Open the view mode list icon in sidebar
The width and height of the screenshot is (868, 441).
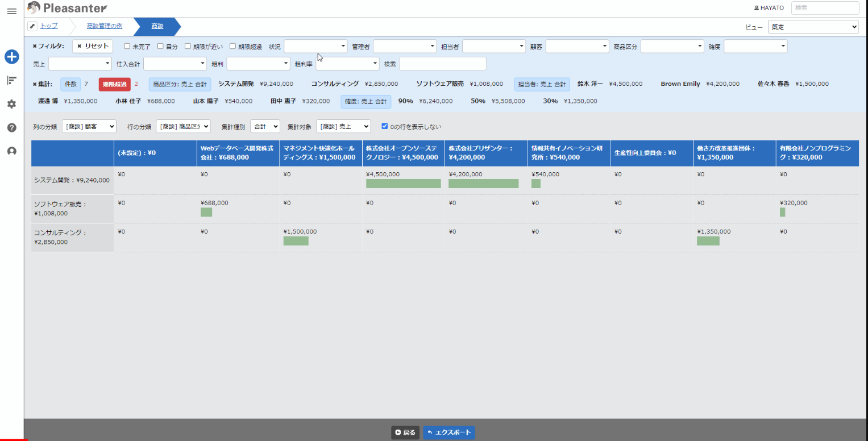coord(11,81)
